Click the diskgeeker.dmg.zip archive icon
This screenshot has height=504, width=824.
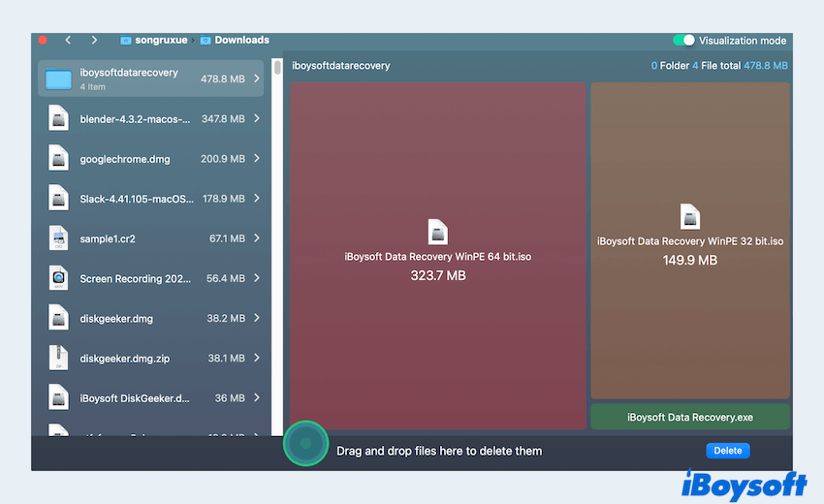click(x=58, y=358)
